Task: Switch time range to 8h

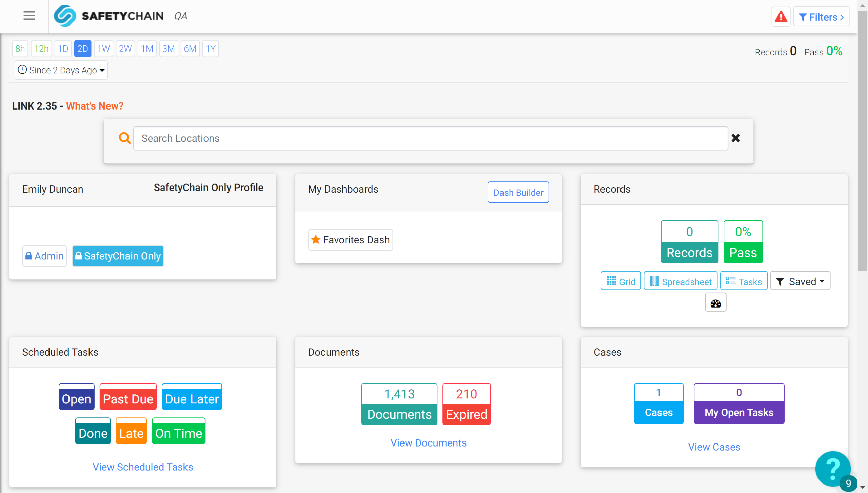Action: (20, 48)
